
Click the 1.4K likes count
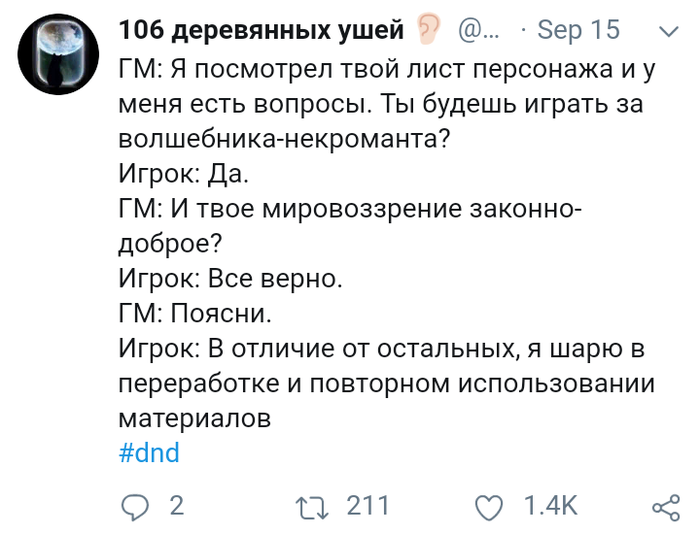[x=550, y=507]
